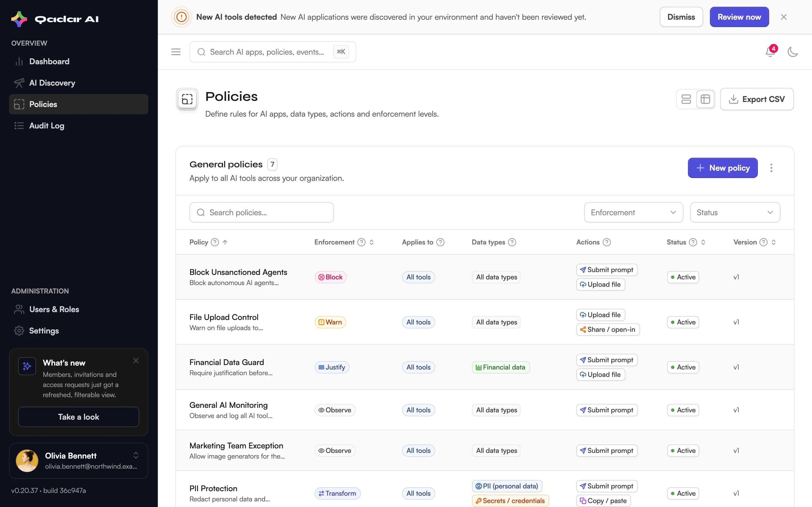The height and width of the screenshot is (507, 812).
Task: Switch to table view layout
Action: [705, 99]
